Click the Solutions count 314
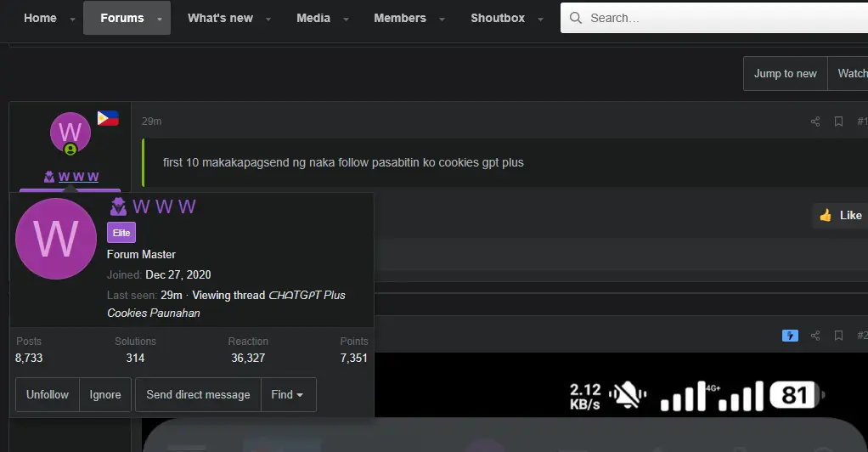Viewport: 868px width, 452px height. pos(135,358)
